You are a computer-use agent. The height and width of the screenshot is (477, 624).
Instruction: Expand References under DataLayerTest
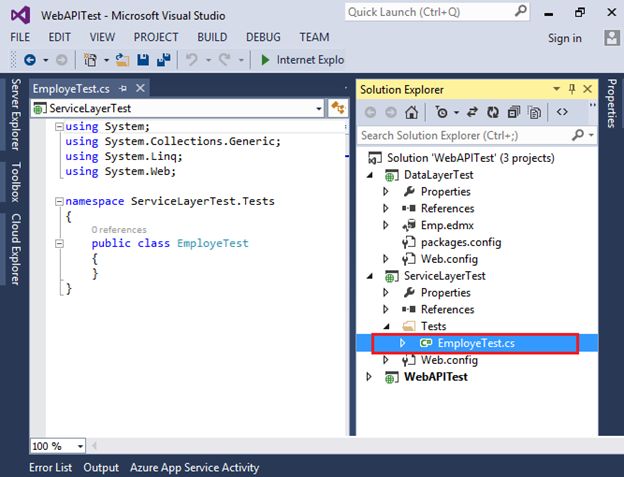click(x=385, y=208)
